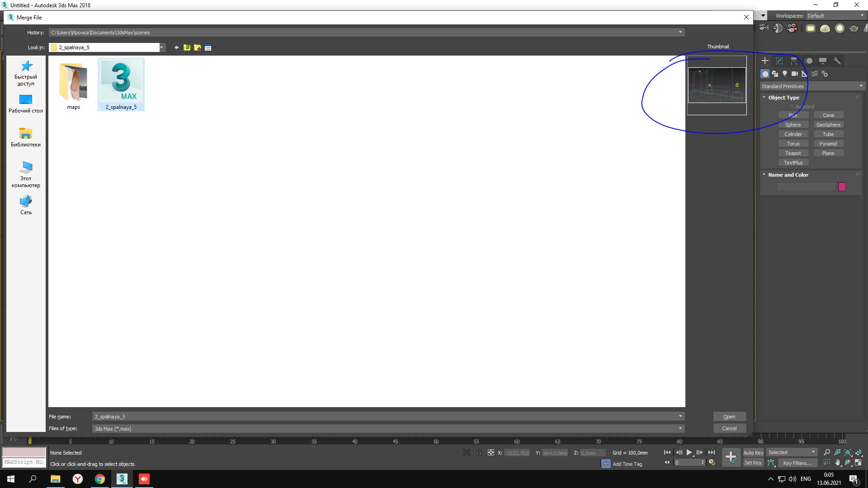Click the yellow dome icon in toolbar

(x=825, y=28)
